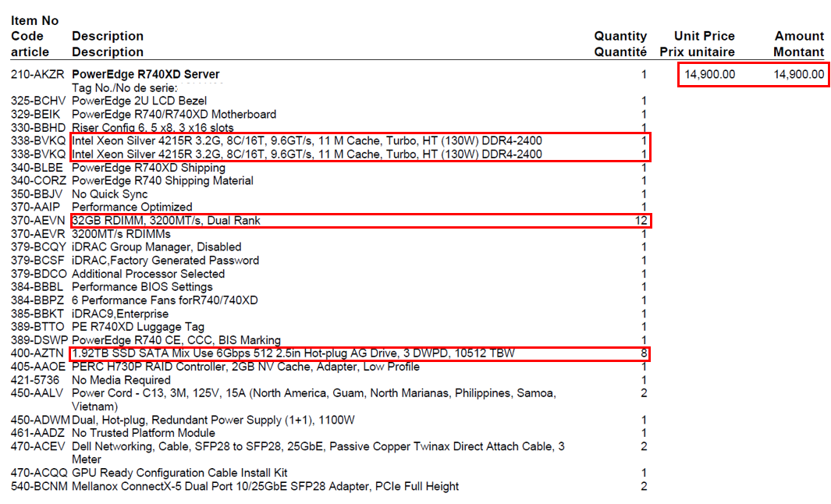Select item code 540-BCNM
831x504 pixels.
point(39,487)
